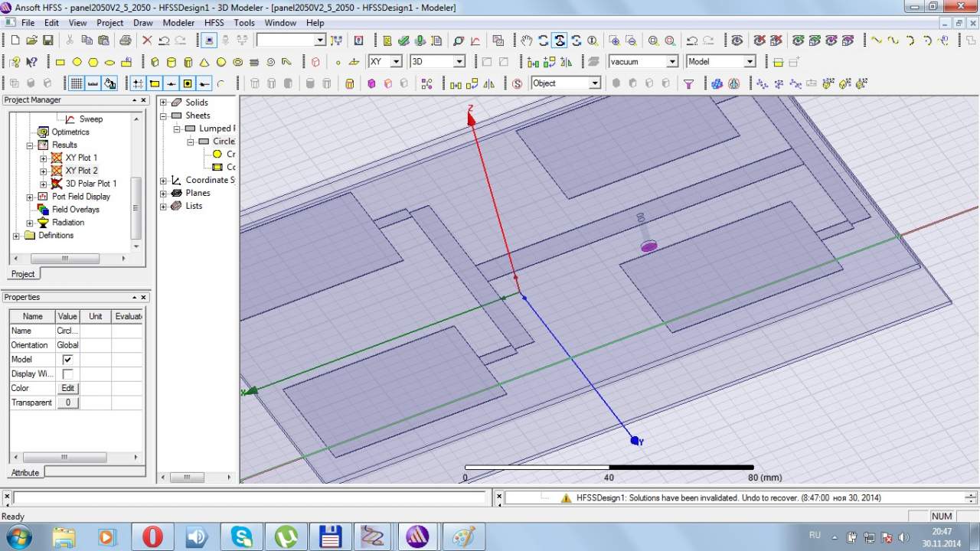Open the Modeler menu
The image size is (980, 551).
click(178, 23)
